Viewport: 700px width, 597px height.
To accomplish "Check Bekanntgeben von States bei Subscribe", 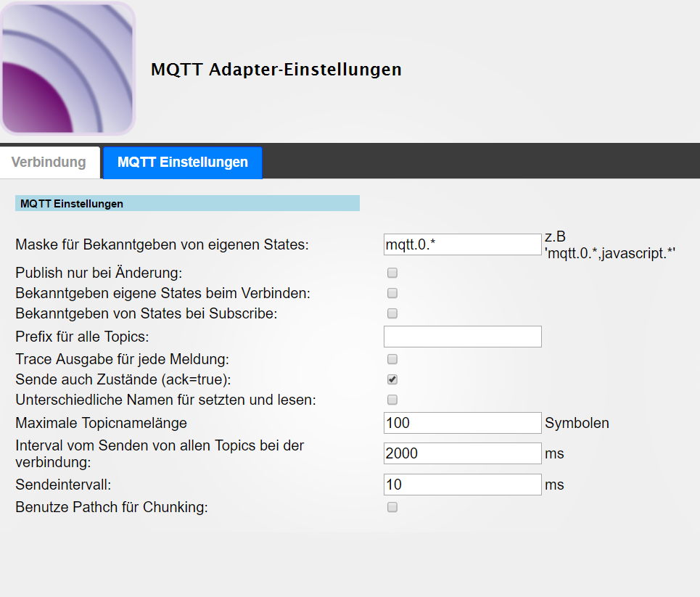I will (x=392, y=313).
